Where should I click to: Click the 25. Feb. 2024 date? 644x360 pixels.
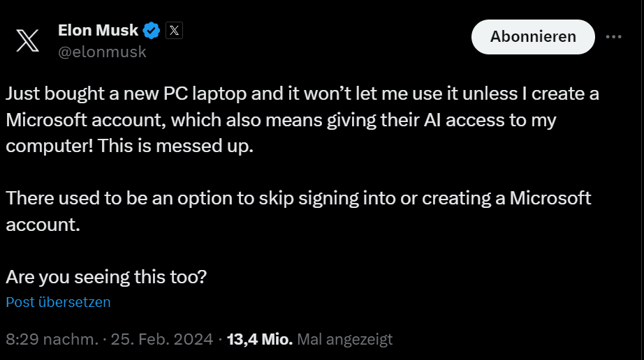[x=162, y=339]
